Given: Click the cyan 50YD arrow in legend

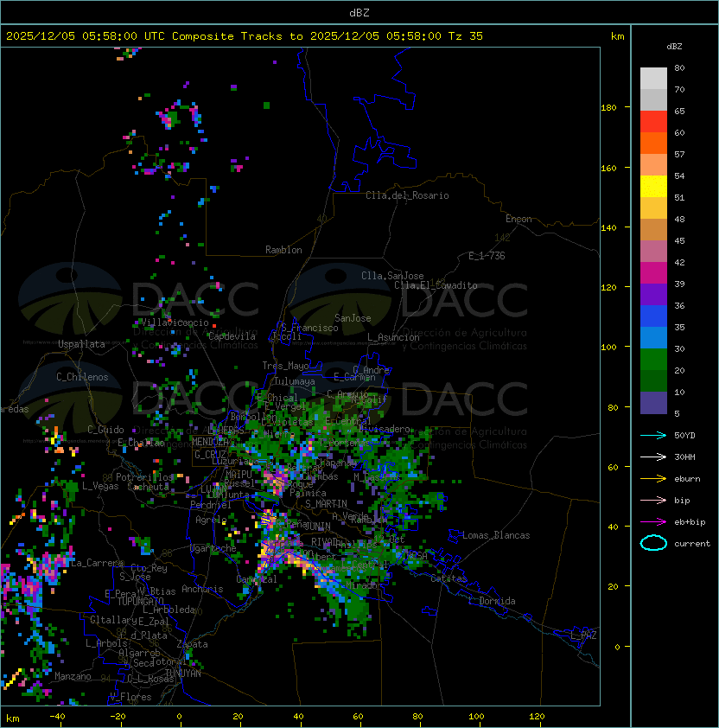Looking at the screenshot, I should pos(653,436).
